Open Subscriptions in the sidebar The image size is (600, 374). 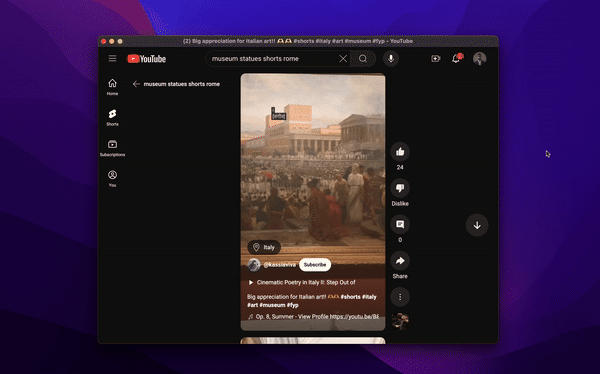point(112,148)
